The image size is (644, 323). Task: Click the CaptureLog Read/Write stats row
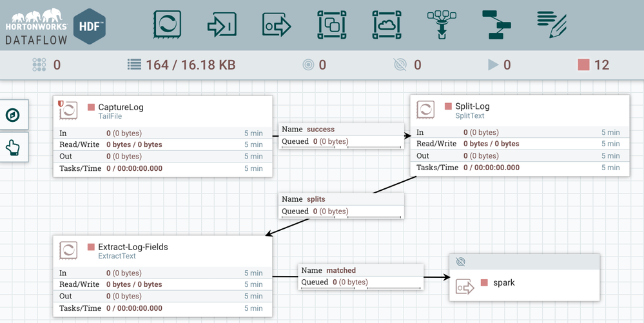[x=162, y=144]
